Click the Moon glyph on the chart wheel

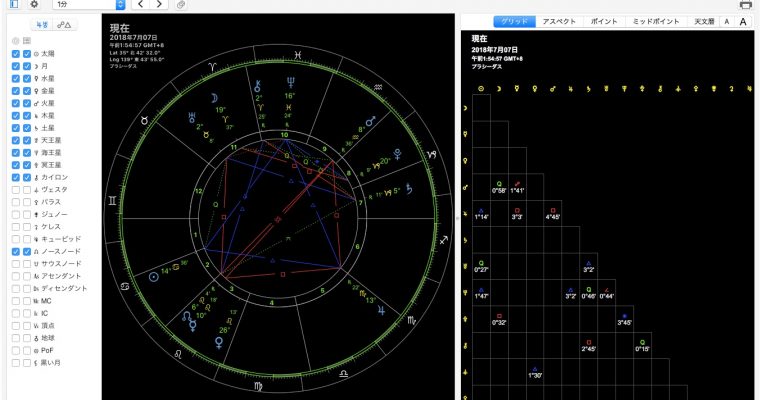click(214, 98)
